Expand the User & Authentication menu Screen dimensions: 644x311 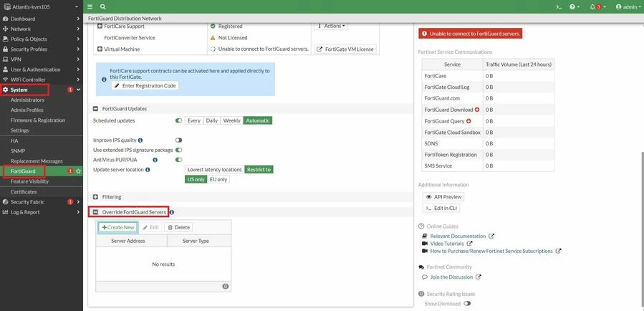pyautogui.click(x=41, y=70)
